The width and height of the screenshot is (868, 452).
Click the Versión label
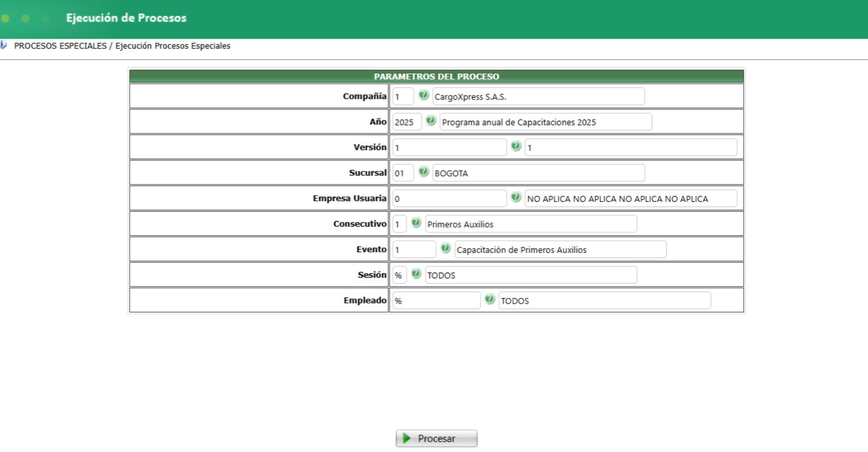tap(370, 147)
